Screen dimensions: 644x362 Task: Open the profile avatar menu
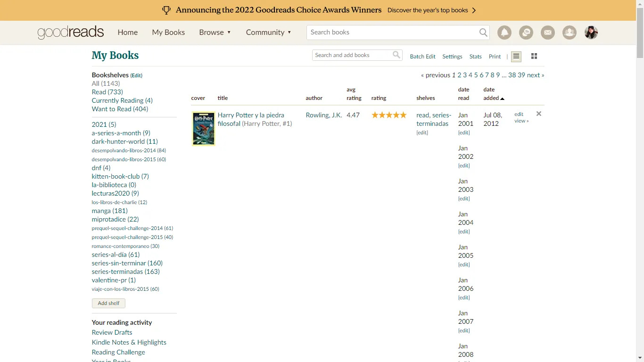(x=591, y=33)
